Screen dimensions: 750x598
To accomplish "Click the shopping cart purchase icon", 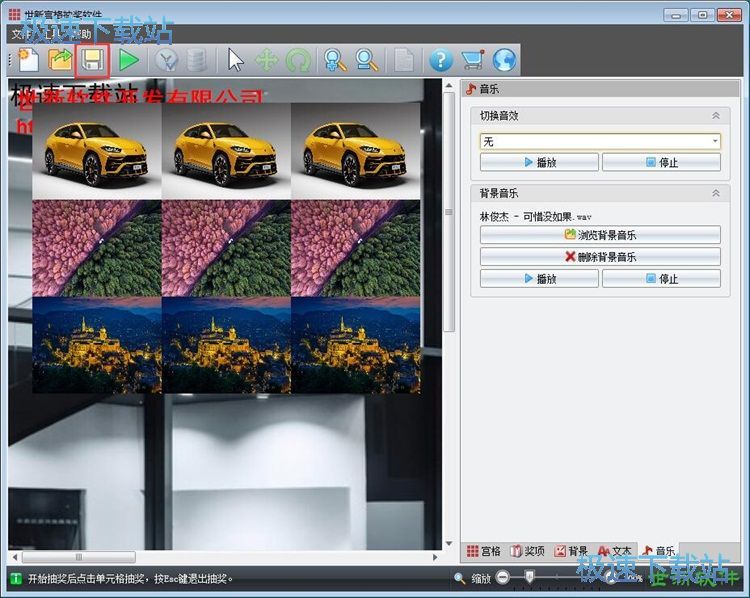I will 473,61.
